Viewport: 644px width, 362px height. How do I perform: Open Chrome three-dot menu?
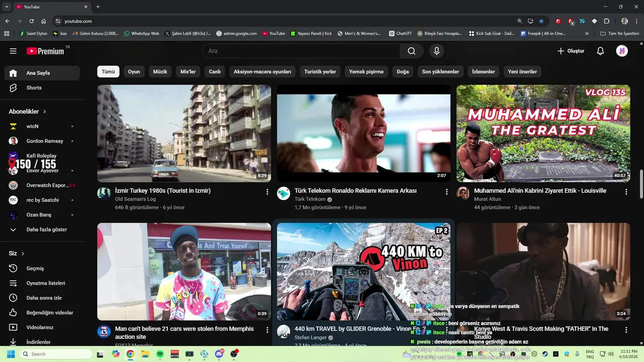(636, 21)
